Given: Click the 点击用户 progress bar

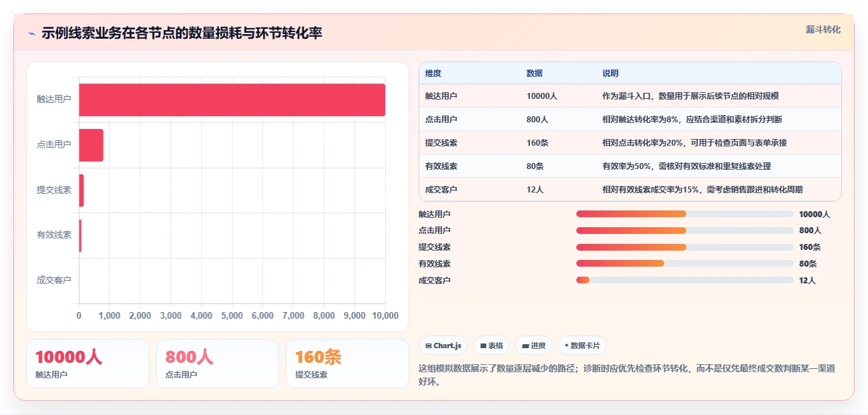Looking at the screenshot, I should [685, 231].
